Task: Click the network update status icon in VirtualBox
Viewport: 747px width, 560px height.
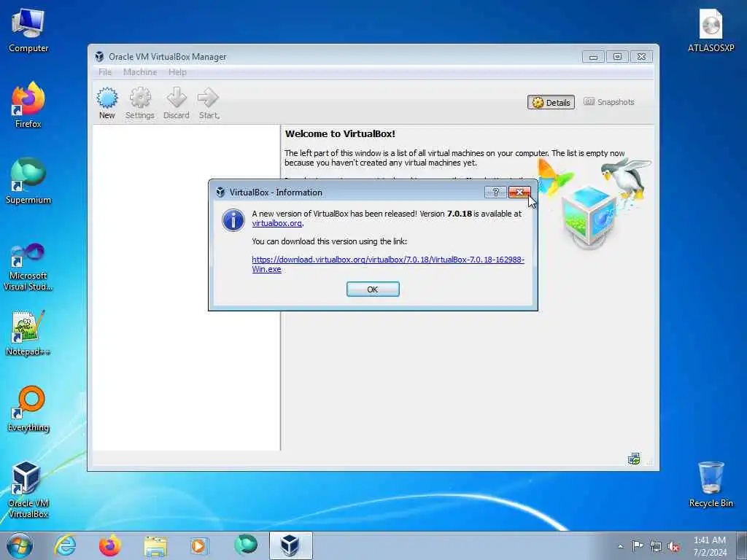Action: coord(634,459)
